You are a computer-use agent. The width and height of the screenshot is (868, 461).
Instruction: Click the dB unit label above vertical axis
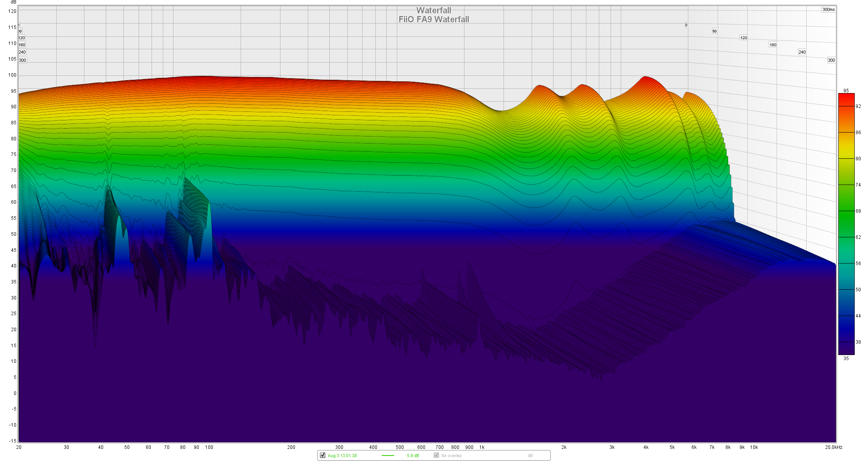13,2
